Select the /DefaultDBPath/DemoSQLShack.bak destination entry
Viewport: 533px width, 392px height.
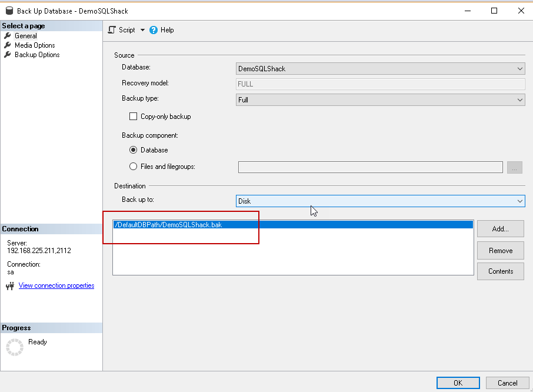click(293, 225)
